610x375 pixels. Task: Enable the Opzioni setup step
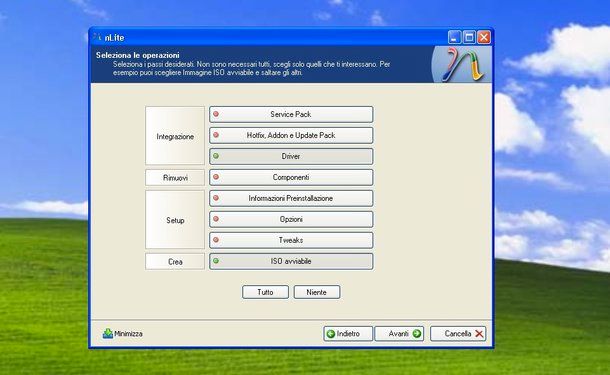291,219
